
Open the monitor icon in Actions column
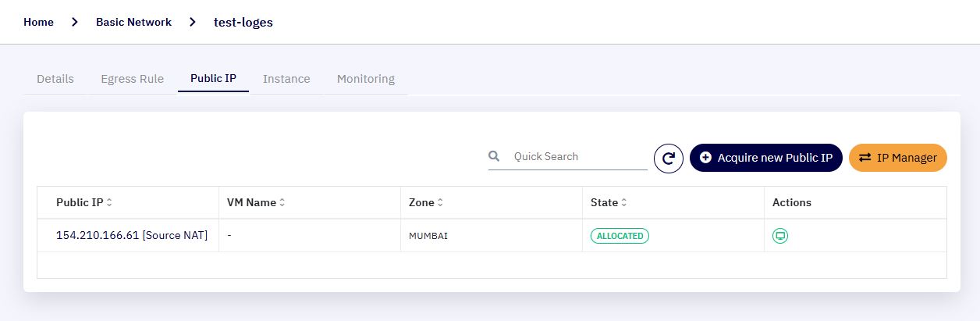click(x=779, y=236)
